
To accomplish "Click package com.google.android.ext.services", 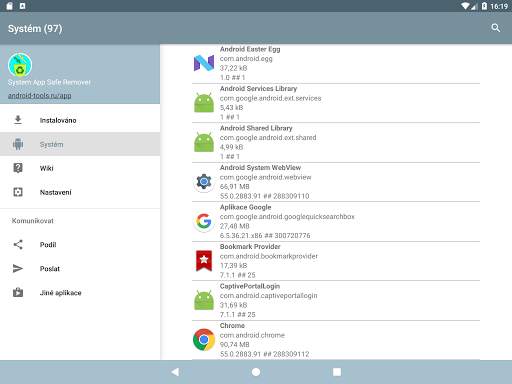I will tap(271, 98).
